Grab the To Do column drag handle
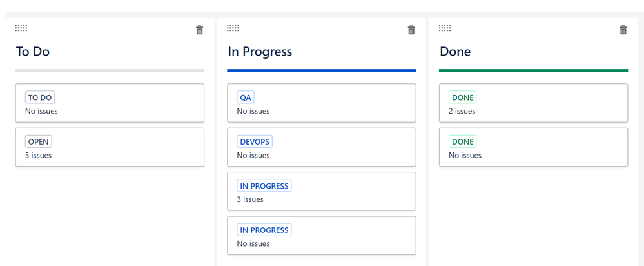 (x=21, y=28)
